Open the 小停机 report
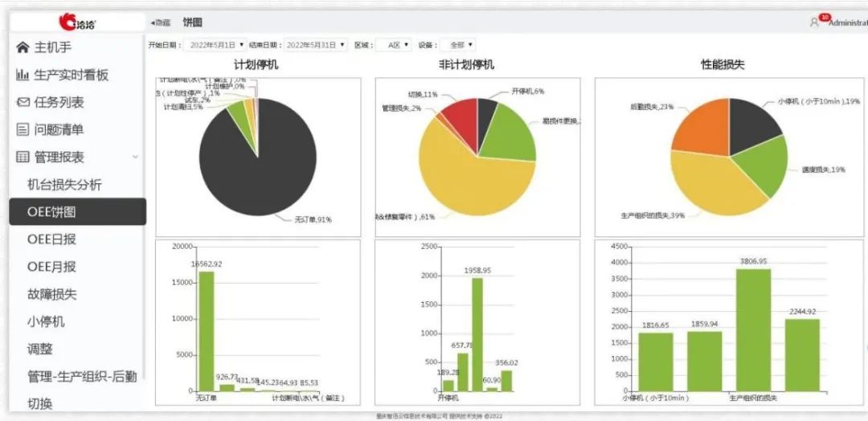The height and width of the screenshot is (421, 868). 46,321
